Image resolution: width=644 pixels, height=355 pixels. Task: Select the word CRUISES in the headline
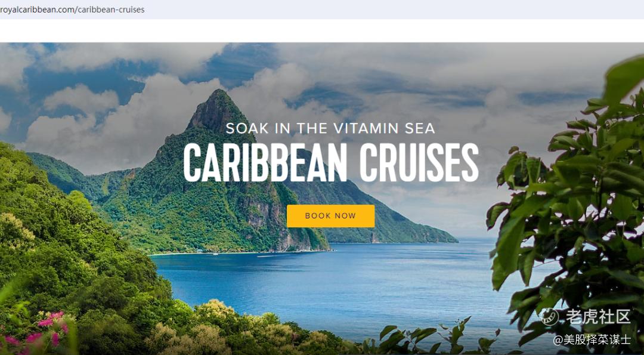[419, 163]
